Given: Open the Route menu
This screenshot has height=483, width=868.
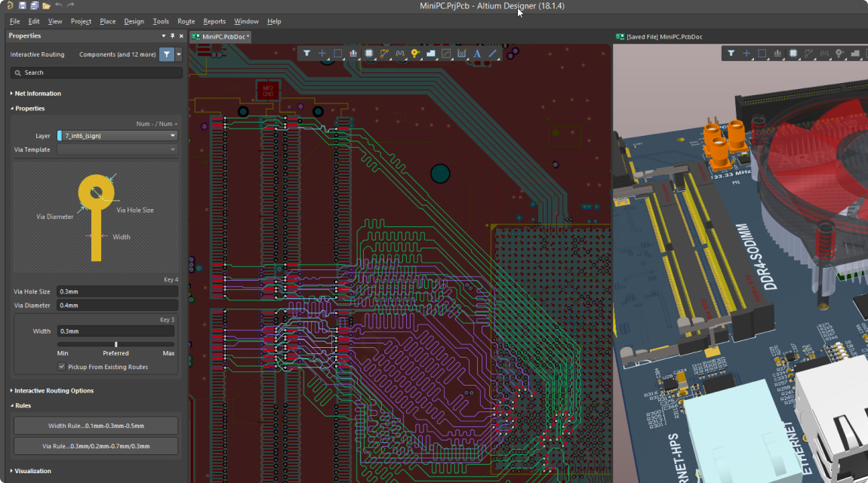Looking at the screenshot, I should 186,22.
